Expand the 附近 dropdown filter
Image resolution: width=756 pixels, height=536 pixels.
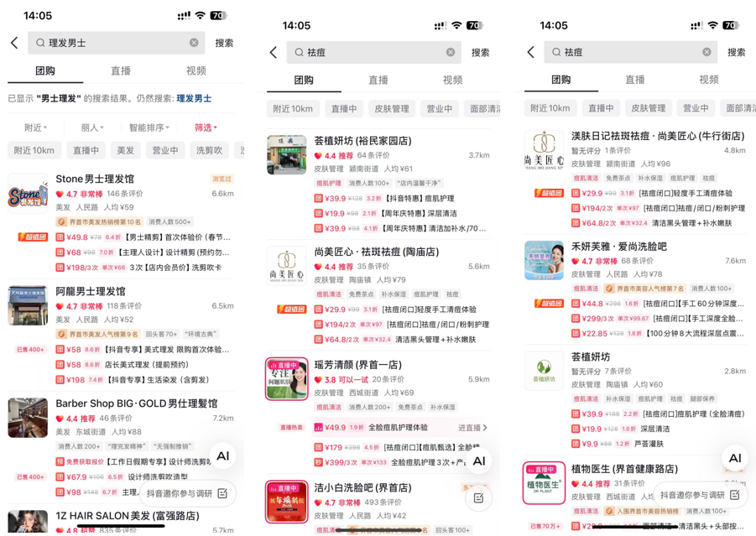pos(36,127)
